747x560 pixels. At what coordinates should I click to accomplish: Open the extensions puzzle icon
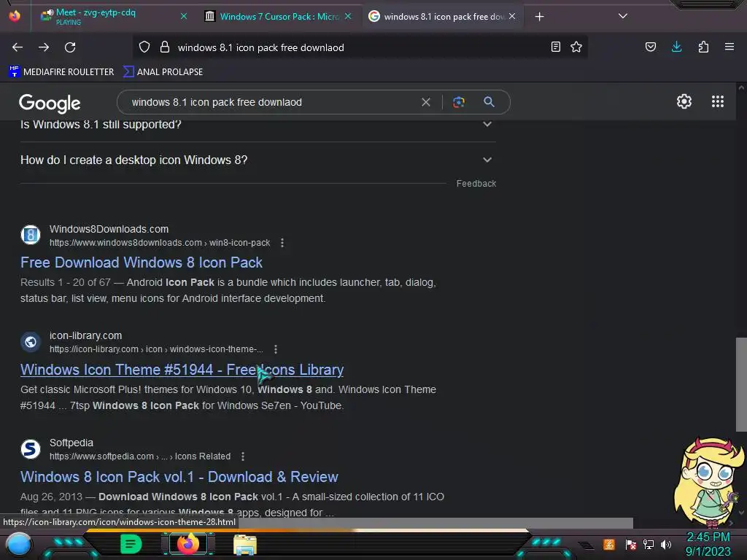(x=703, y=47)
